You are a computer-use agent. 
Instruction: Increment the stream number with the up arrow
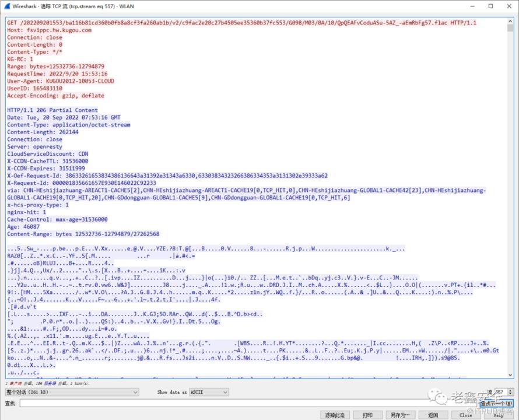pos(510,390)
